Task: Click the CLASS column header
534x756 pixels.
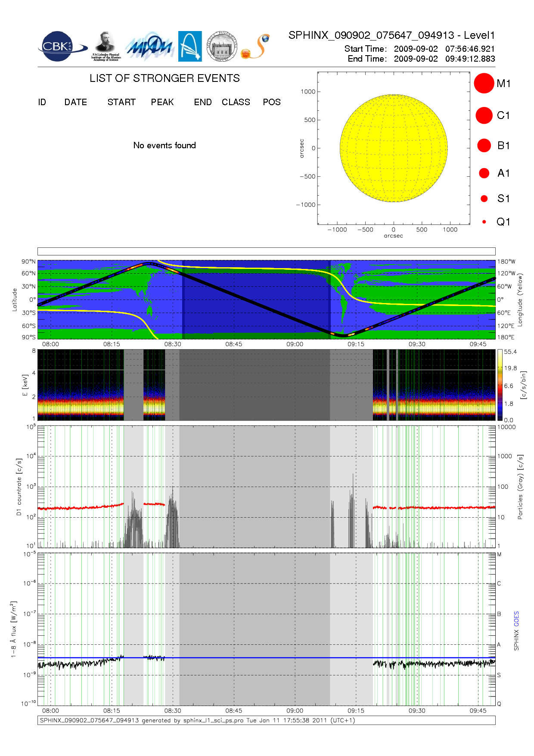Action: (236, 102)
